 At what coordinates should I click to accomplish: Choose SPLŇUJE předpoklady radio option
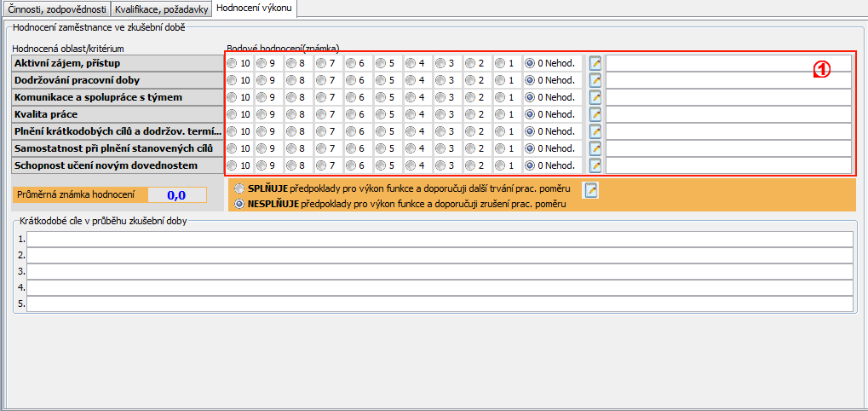click(x=239, y=188)
